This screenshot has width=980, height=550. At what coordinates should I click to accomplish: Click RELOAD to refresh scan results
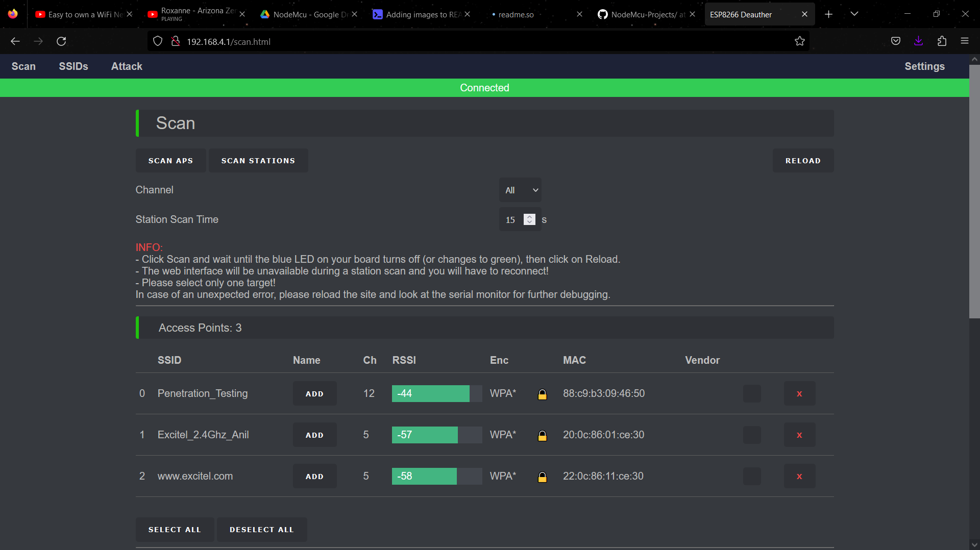(x=803, y=160)
